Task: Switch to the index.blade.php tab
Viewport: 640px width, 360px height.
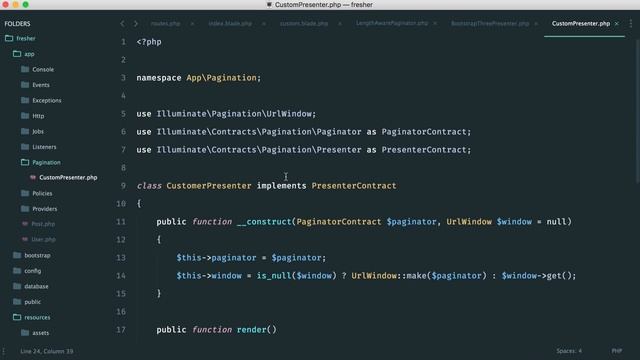Action: (x=230, y=24)
